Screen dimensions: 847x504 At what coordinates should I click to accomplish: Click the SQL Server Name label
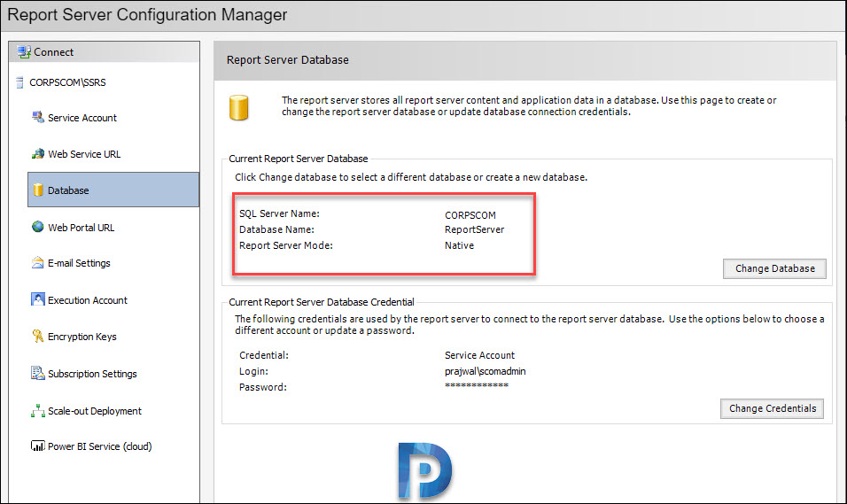point(279,214)
